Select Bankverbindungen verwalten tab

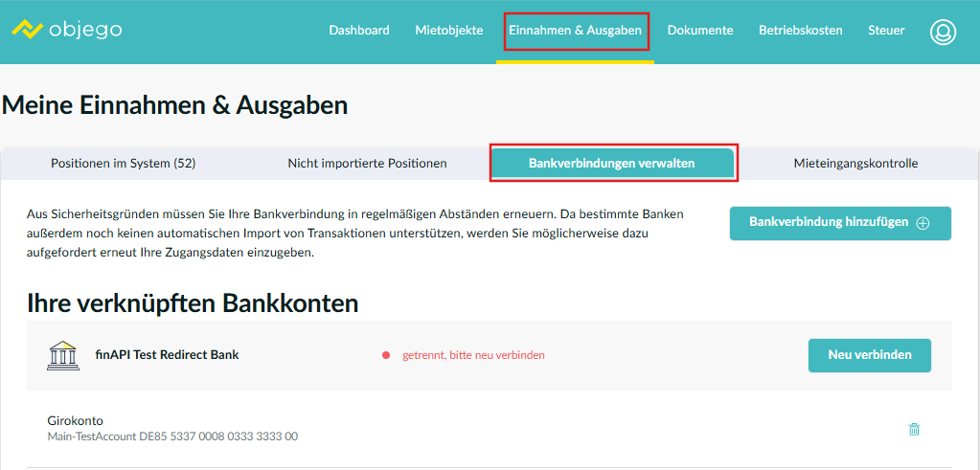[x=612, y=164]
